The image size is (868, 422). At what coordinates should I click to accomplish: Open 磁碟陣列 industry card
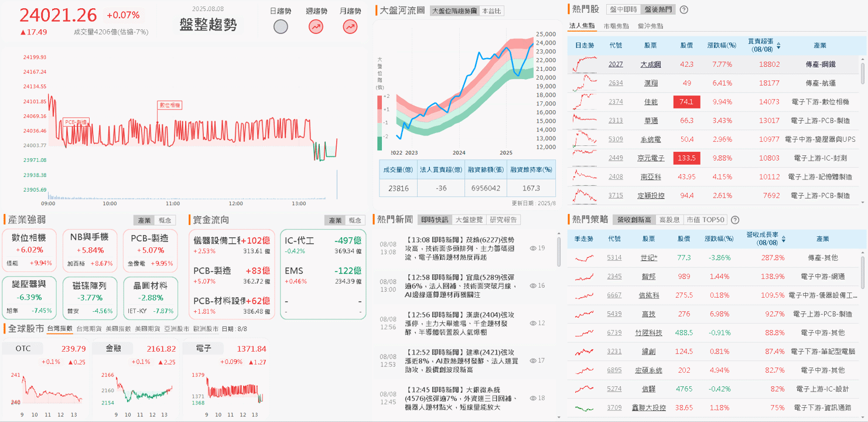(89, 297)
